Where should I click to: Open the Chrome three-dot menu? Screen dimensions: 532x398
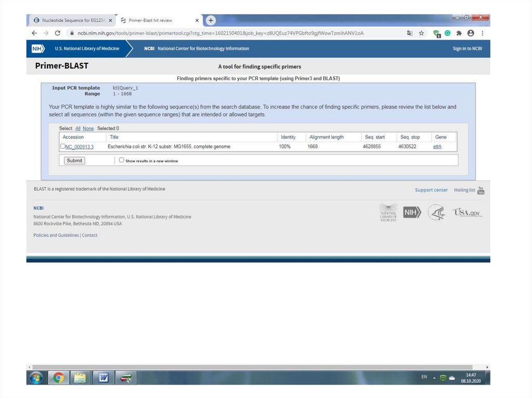(483, 33)
